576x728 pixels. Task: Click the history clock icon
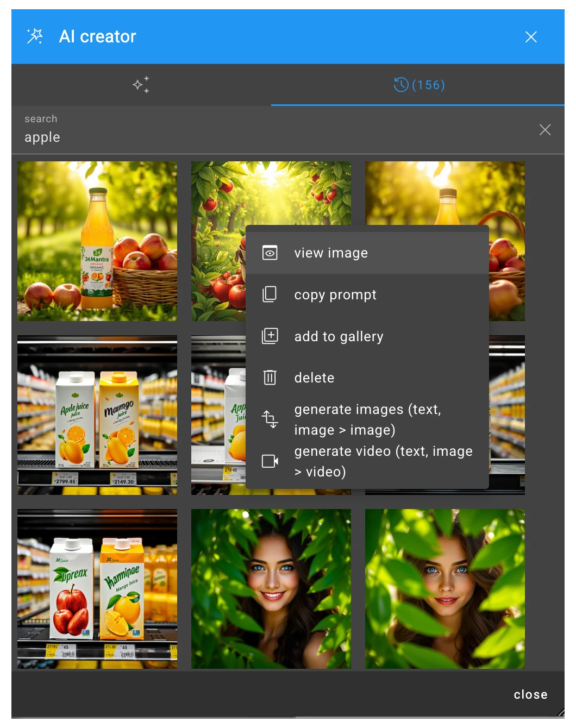tap(400, 85)
